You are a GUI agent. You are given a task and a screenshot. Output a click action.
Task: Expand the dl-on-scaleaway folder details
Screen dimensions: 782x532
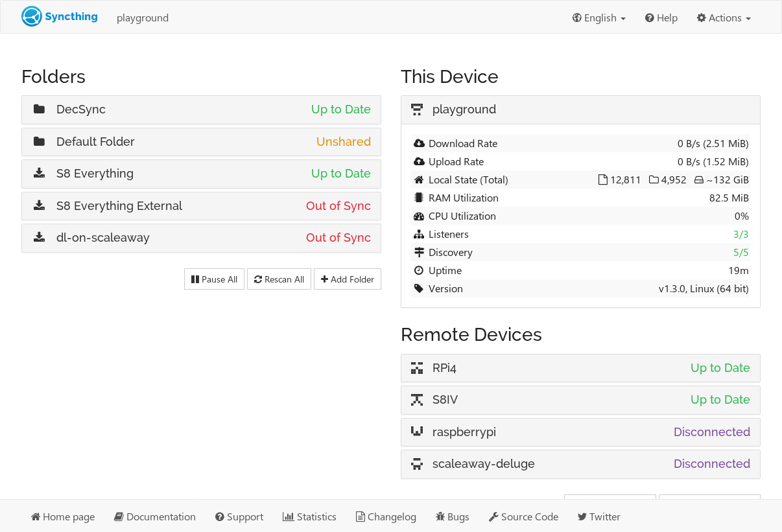click(201, 238)
